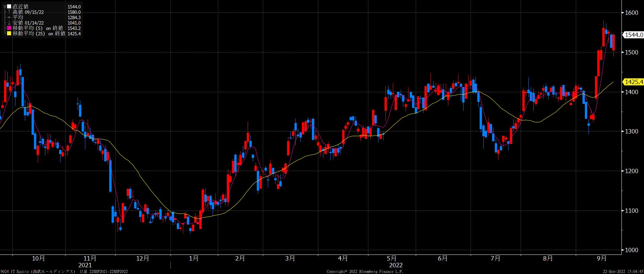Image resolution: width=644 pixels, height=274 pixels.
Task: Click the 10月 label on time axis
Action: [38, 259]
